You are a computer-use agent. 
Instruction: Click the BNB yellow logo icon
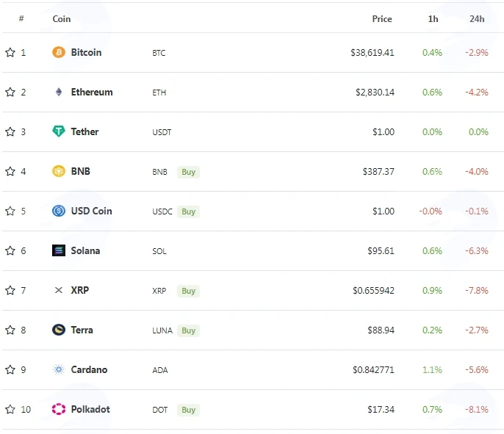click(59, 171)
